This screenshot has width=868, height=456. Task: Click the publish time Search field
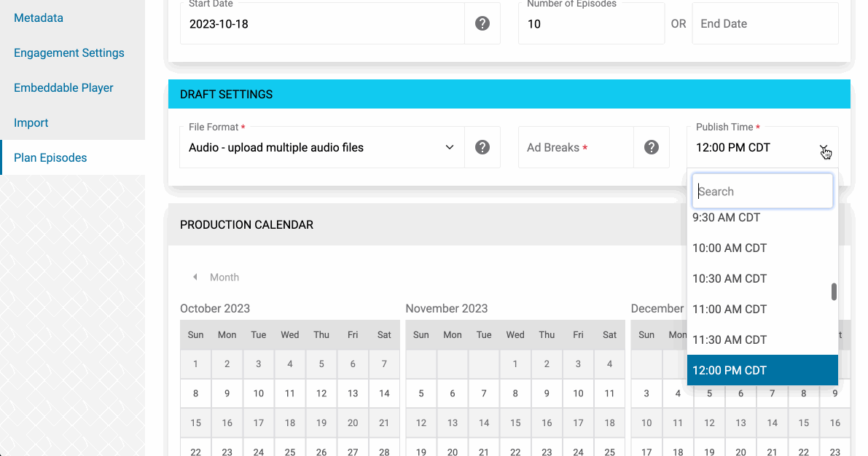[x=762, y=192]
